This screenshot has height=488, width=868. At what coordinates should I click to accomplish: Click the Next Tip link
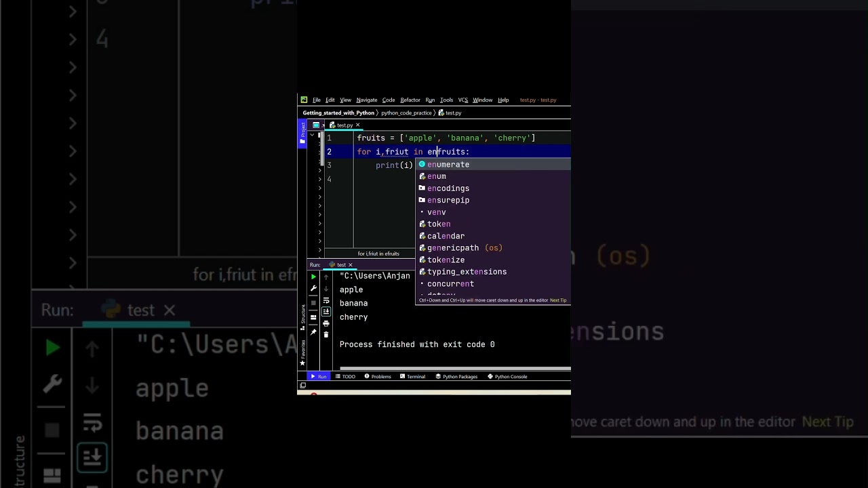[558, 300]
